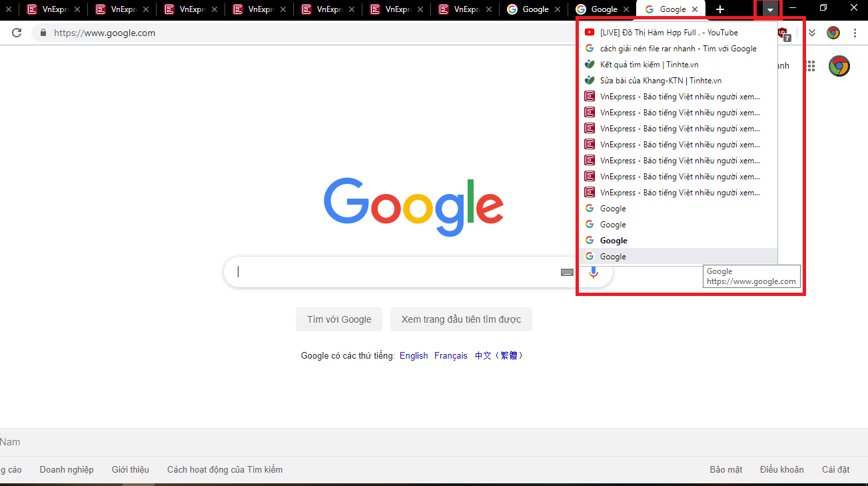The width and height of the screenshot is (868, 486).
Task: Open the Chrome profile avatar in toolbar
Action: [x=833, y=33]
